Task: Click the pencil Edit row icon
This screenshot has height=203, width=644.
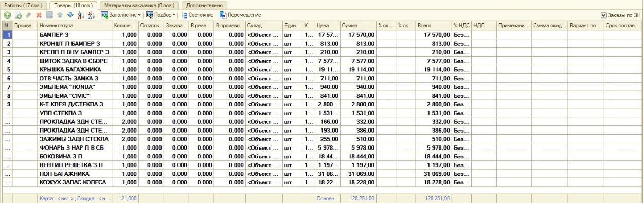Action: (28, 15)
